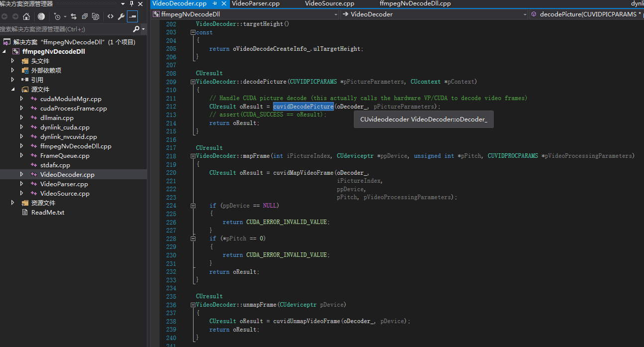Switch to the VideoParser.cpp tab

pyautogui.click(x=256, y=3)
